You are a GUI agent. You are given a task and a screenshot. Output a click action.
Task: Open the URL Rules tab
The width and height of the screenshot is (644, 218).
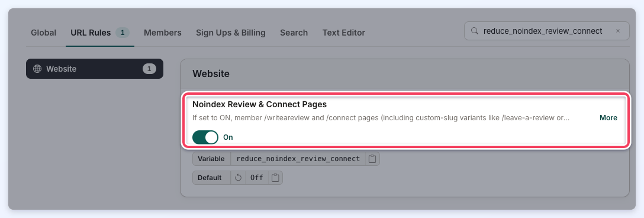(x=100, y=33)
